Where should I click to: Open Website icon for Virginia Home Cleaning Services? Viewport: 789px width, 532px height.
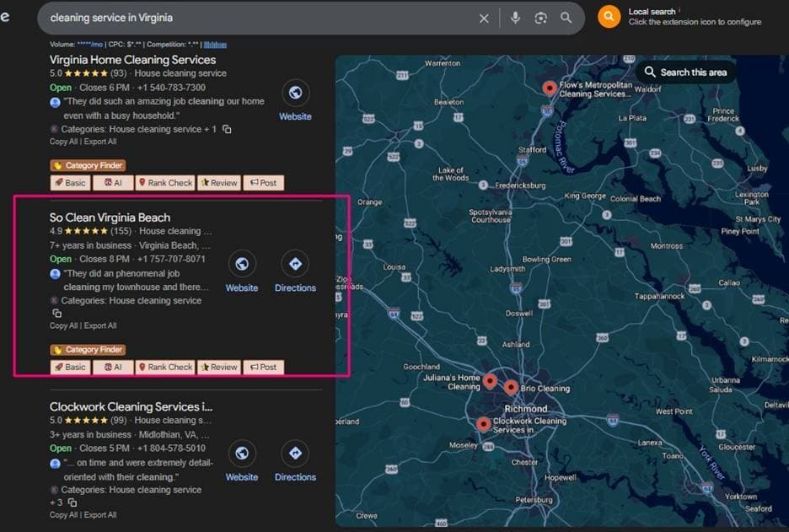295,94
